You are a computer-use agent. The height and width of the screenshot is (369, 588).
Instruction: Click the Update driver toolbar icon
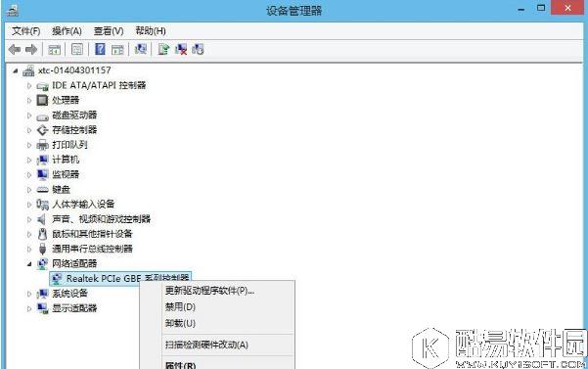tap(163, 49)
